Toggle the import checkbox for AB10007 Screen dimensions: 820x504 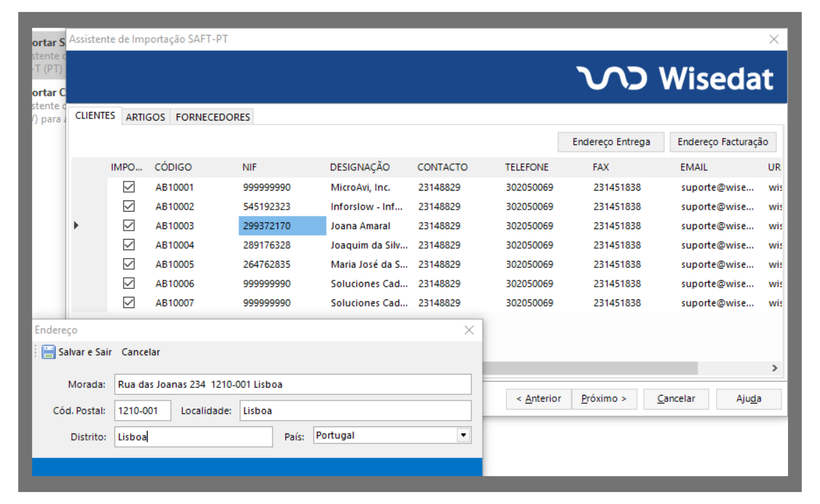(129, 302)
